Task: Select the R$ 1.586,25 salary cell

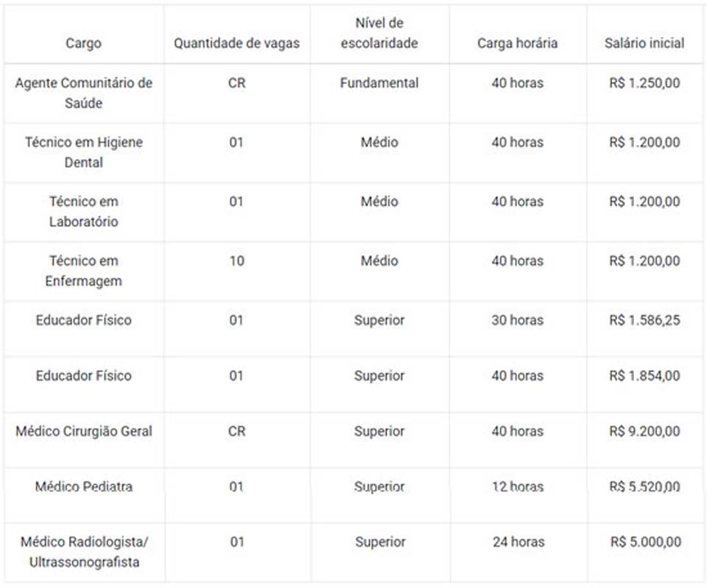Action: point(644,321)
